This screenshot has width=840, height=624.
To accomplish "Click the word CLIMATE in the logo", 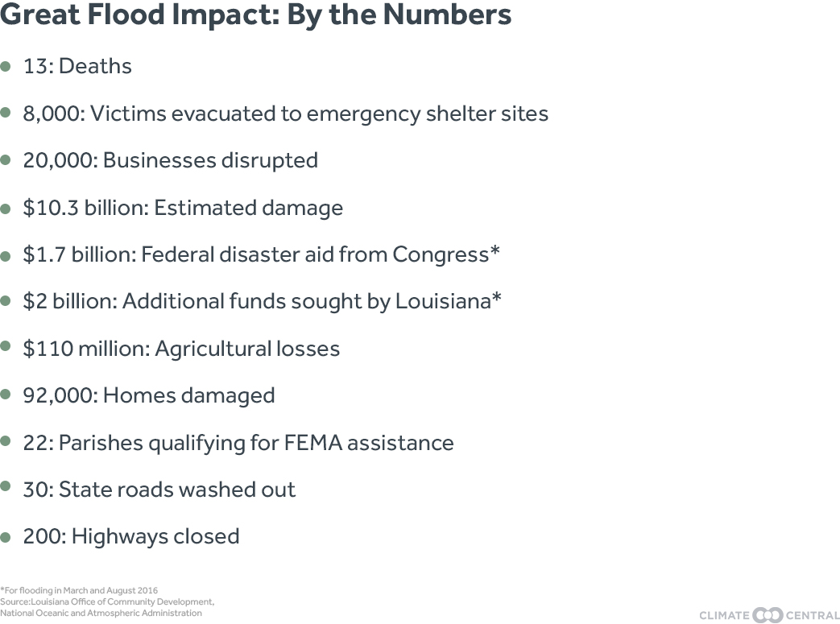I will pyautogui.click(x=724, y=616).
